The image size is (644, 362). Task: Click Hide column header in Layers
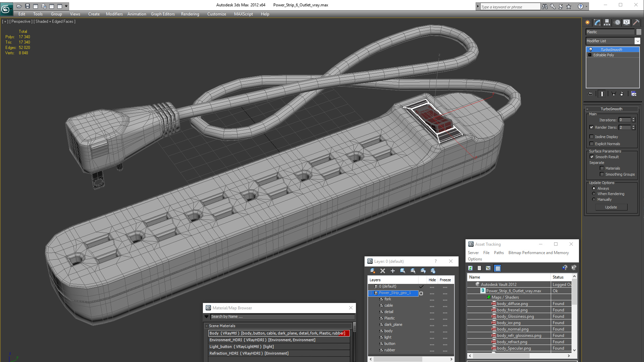[432, 280]
